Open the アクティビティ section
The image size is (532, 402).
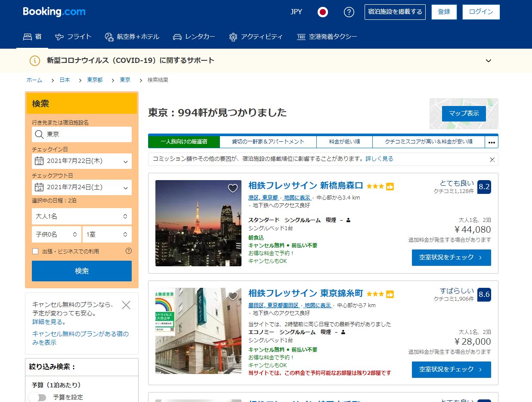[x=256, y=37]
